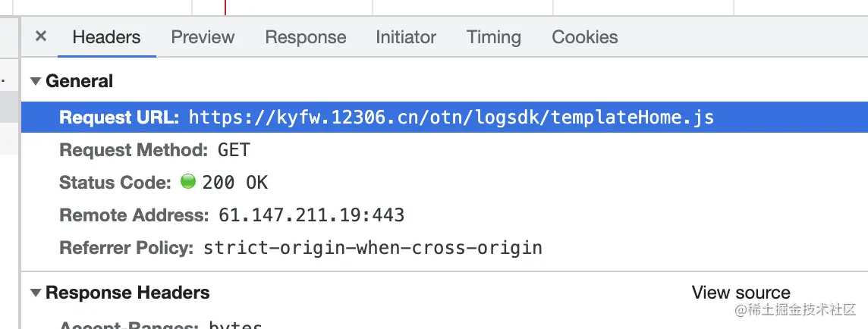Click the General section heading
Viewport: 868px width, 329px height.
79,81
